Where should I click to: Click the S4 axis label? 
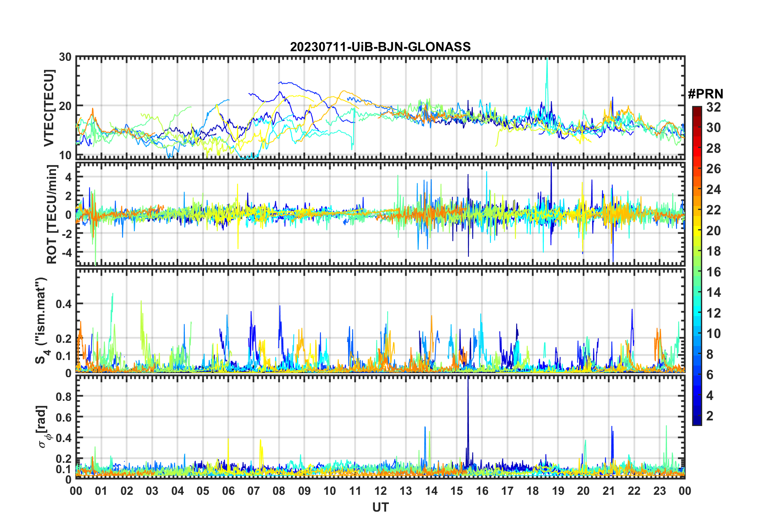41,320
